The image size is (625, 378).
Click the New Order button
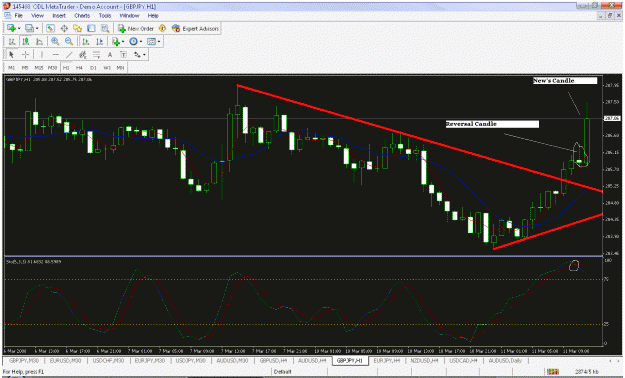pos(136,28)
